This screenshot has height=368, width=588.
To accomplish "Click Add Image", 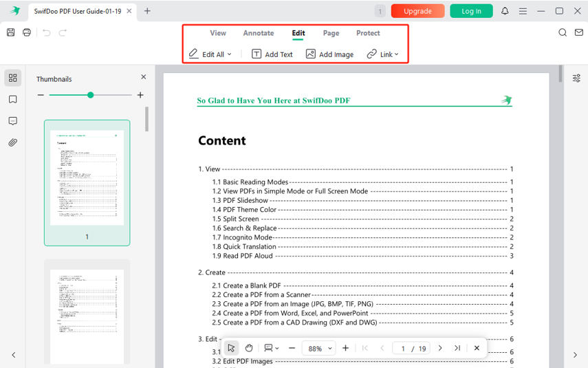I will tap(329, 54).
